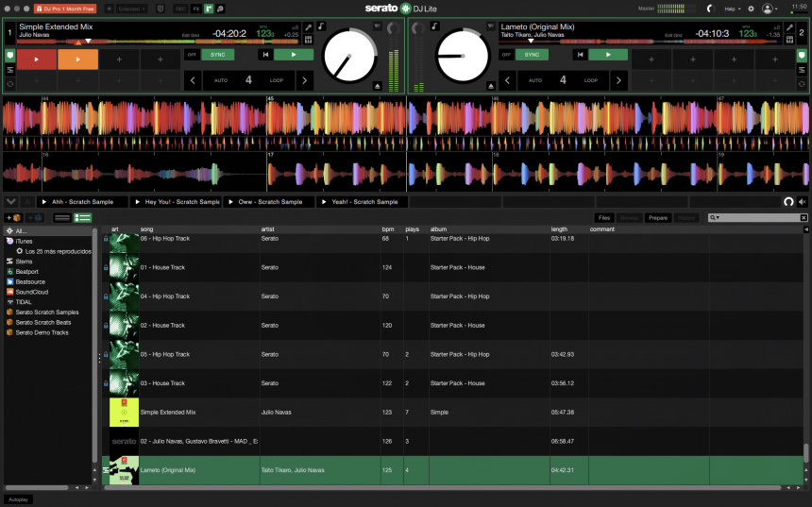The width and height of the screenshot is (812, 507).
Task: Activate the 4-beat auto loop on deck 1
Action: (x=248, y=80)
